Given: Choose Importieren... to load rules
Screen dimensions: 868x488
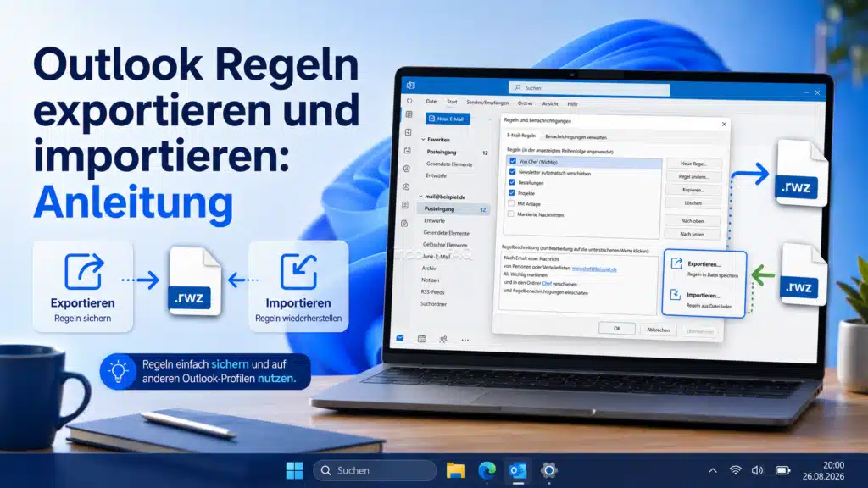Looking at the screenshot, I should [x=703, y=299].
